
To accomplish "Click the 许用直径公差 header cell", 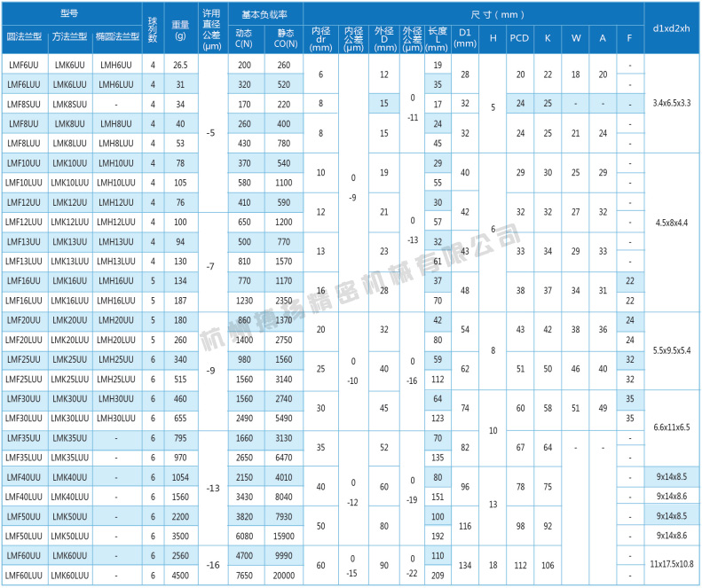I will (x=210, y=30).
